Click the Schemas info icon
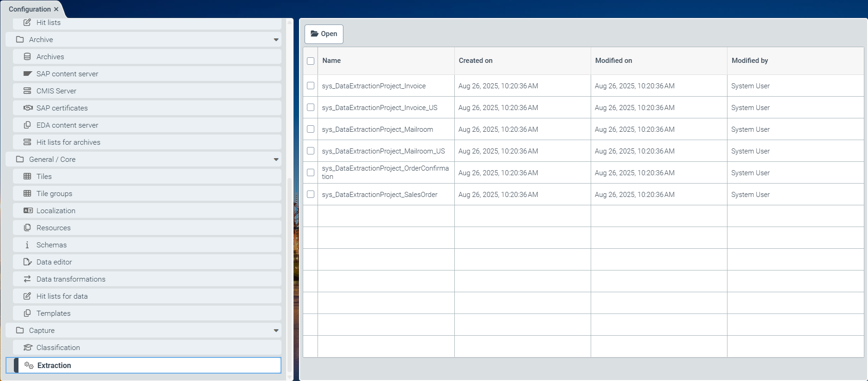868x381 pixels. (x=27, y=245)
